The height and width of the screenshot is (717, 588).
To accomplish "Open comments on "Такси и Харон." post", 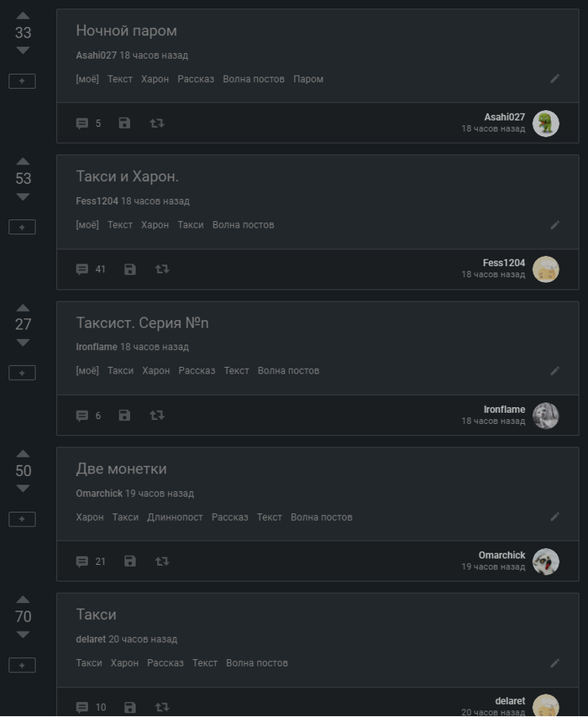I will pos(82,270).
